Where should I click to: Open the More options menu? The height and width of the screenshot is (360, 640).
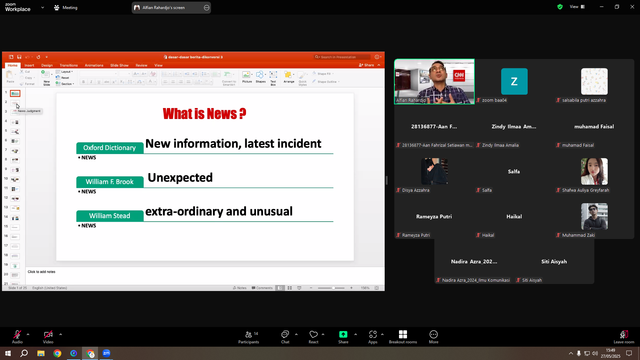[x=433, y=337]
